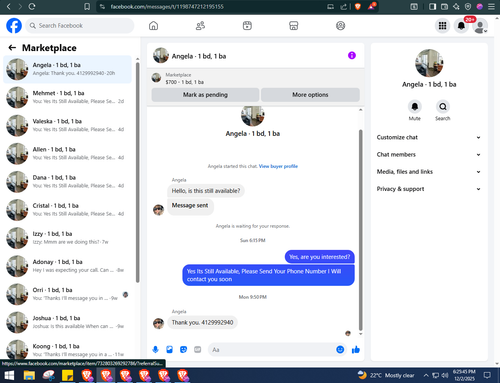Open the Marketplace storefront icon

294,26
